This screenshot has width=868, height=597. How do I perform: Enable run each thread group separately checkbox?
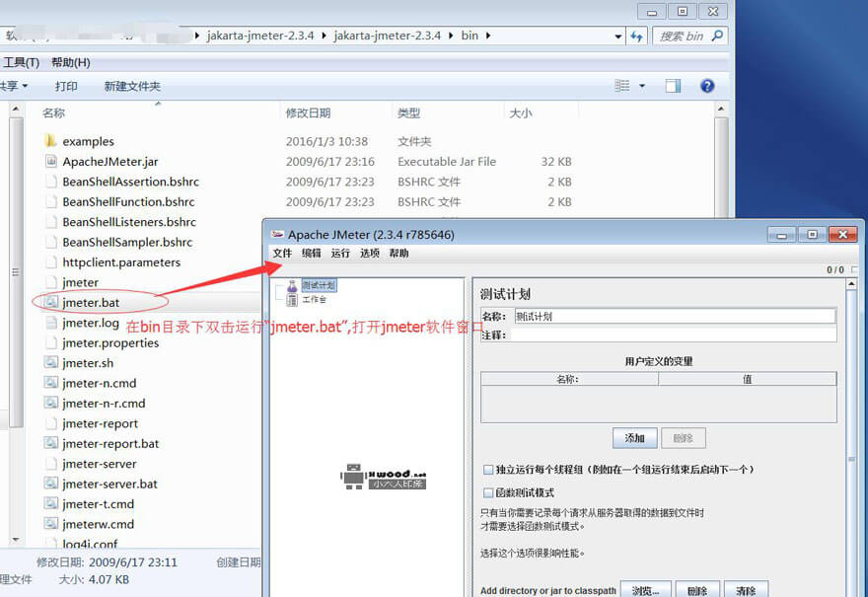point(487,470)
